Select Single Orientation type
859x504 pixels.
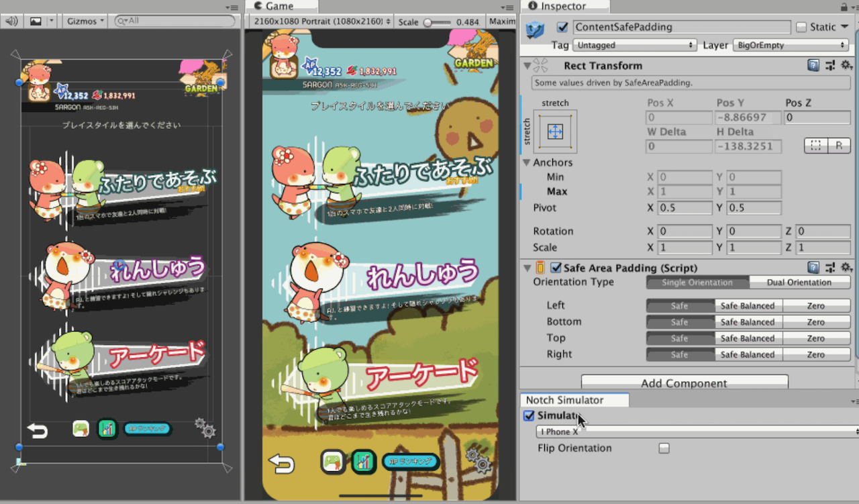click(697, 282)
